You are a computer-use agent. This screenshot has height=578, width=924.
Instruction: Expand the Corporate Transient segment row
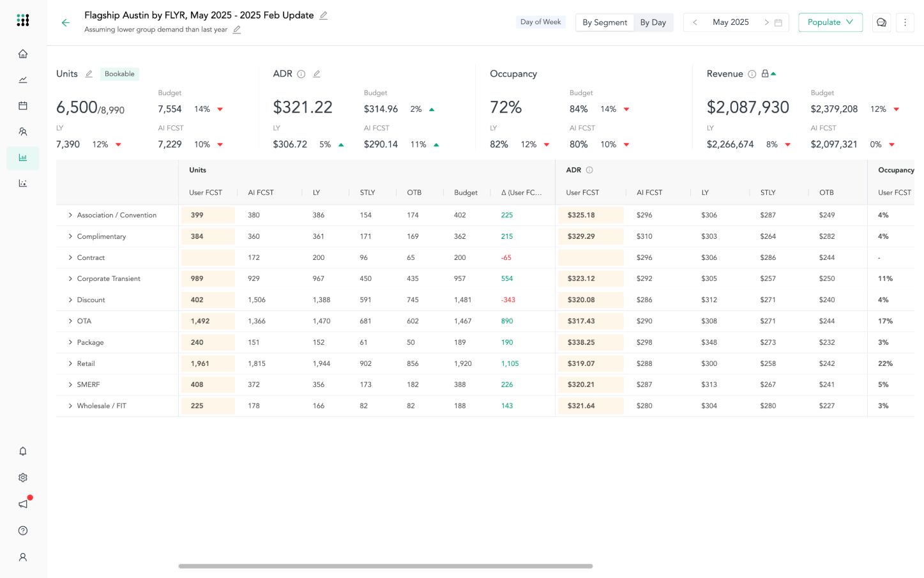[70, 278]
